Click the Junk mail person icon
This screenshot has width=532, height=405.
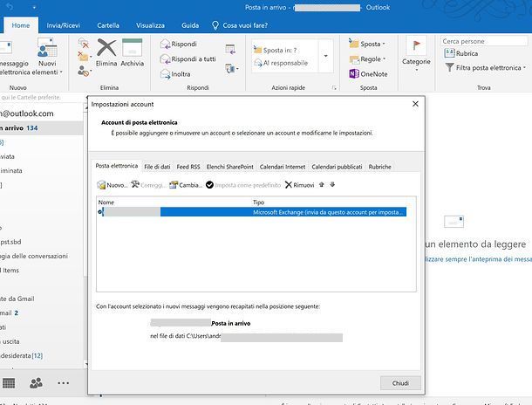click(84, 71)
